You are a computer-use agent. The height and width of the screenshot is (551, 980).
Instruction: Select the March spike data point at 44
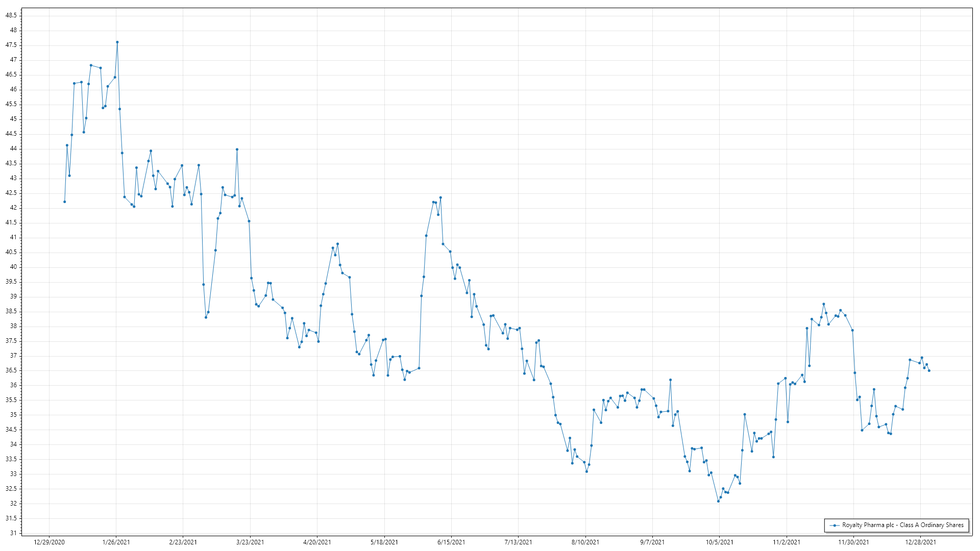coord(237,149)
